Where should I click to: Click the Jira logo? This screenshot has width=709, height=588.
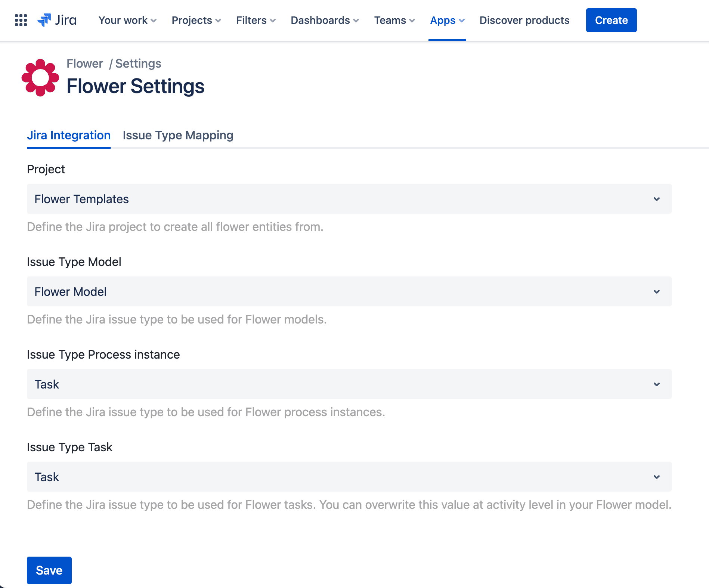(57, 20)
